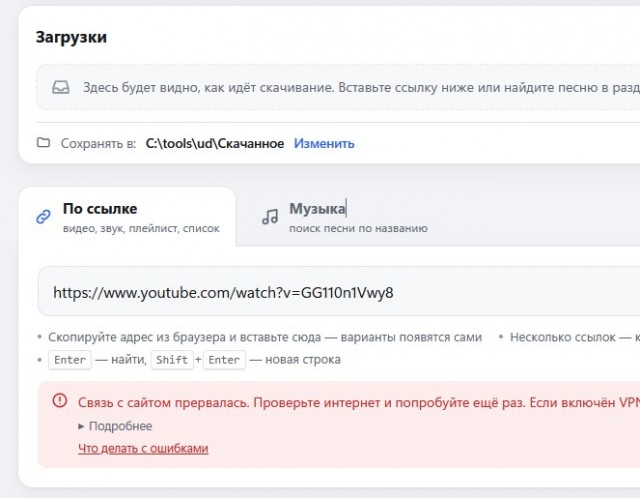Click the red error exclamation icon
The height and width of the screenshot is (498, 640).
tap(60, 400)
